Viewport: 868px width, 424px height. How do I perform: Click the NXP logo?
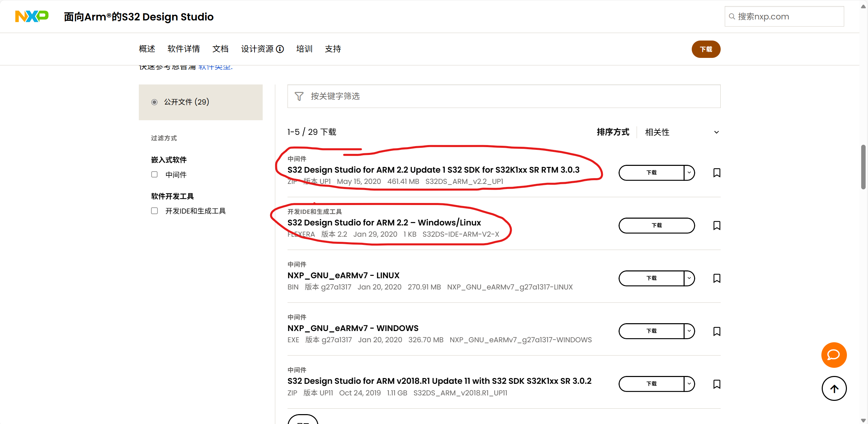(x=32, y=16)
